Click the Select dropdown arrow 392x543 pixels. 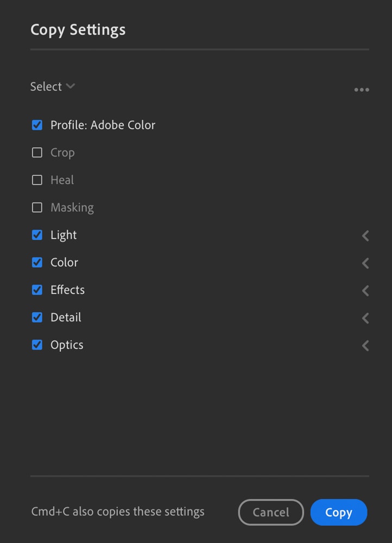pyautogui.click(x=70, y=86)
